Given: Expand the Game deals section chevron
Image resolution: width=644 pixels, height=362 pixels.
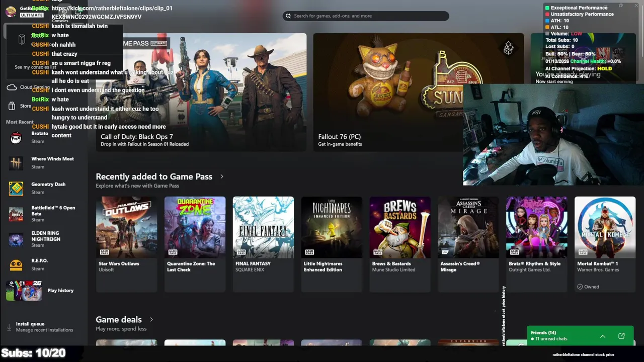Looking at the screenshot, I should click(151, 319).
